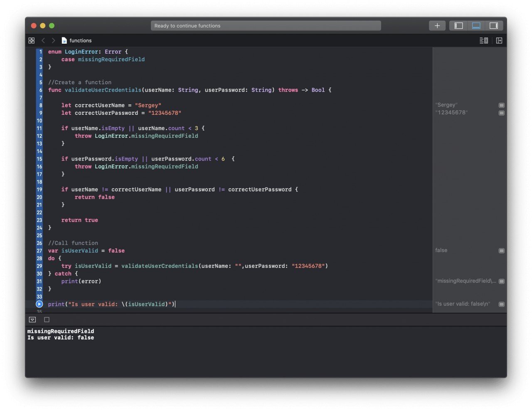Toggle the Debug Area visibility

[476, 25]
